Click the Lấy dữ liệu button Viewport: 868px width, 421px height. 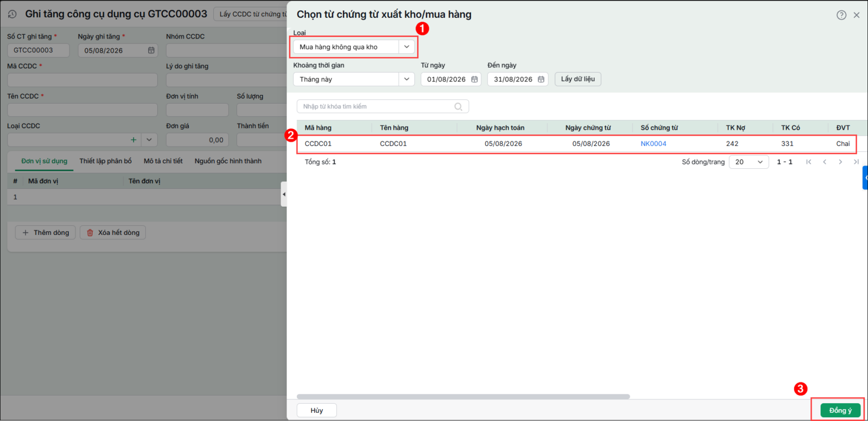pos(578,79)
